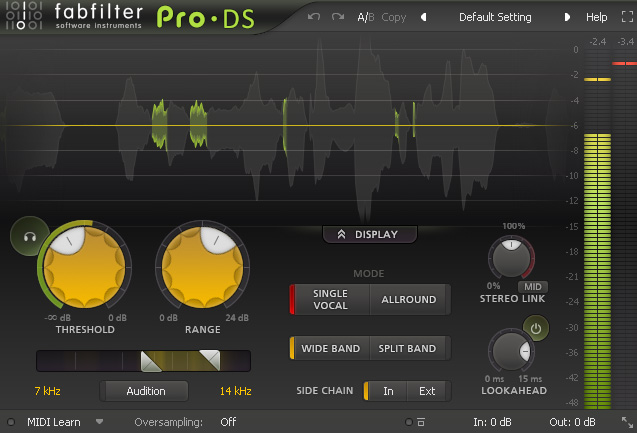637x433 pixels.
Task: Toggle the Lookahead power button
Action: pyautogui.click(x=536, y=328)
